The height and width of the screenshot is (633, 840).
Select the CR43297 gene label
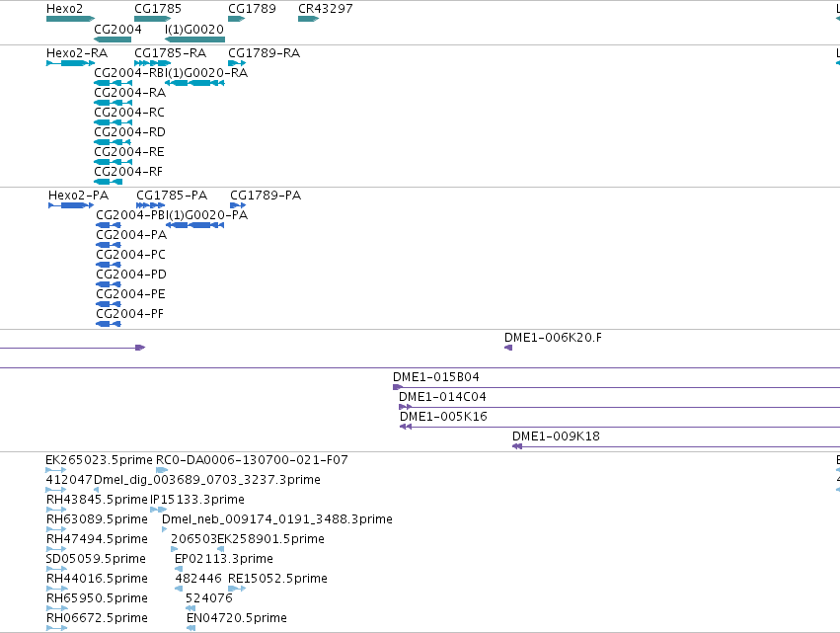(x=325, y=9)
